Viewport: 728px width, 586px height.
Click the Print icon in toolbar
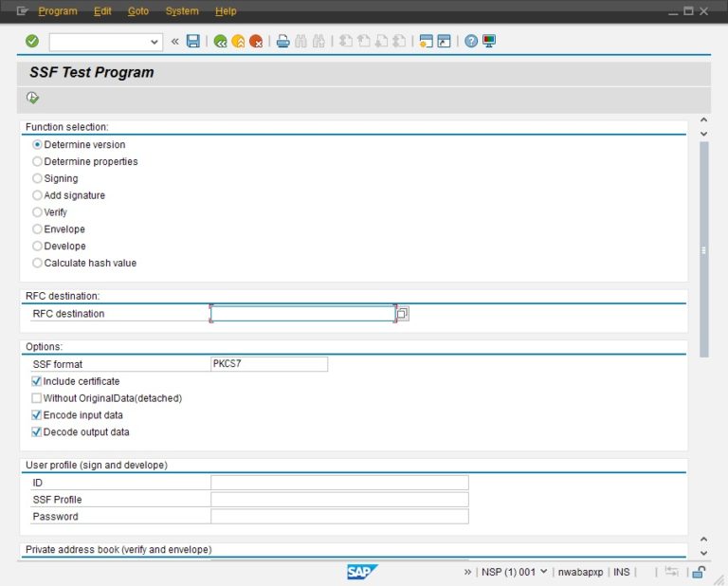pyautogui.click(x=282, y=42)
